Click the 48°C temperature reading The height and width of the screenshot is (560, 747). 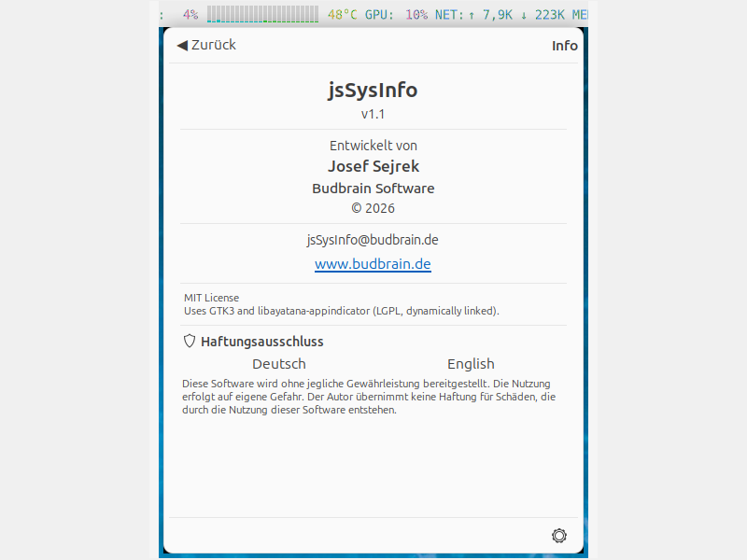[342, 15]
